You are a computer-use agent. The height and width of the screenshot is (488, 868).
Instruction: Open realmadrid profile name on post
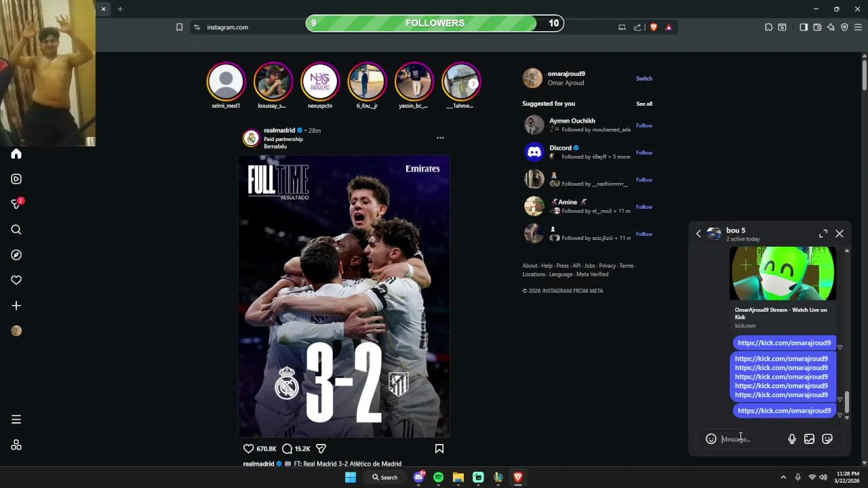pyautogui.click(x=279, y=130)
